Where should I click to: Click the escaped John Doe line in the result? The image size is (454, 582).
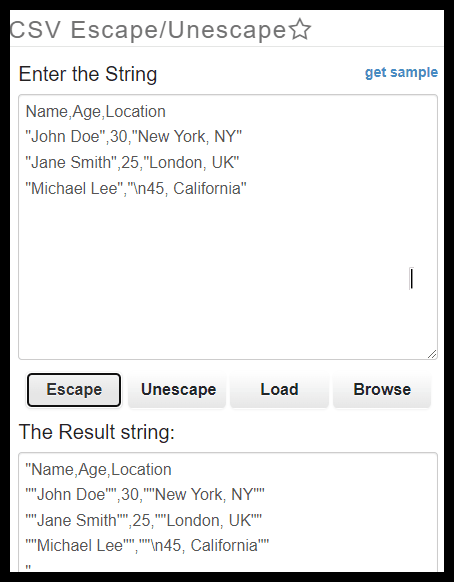tap(145, 495)
